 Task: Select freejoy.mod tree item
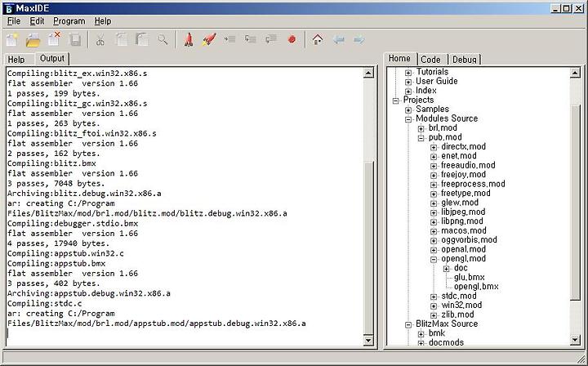(x=463, y=174)
